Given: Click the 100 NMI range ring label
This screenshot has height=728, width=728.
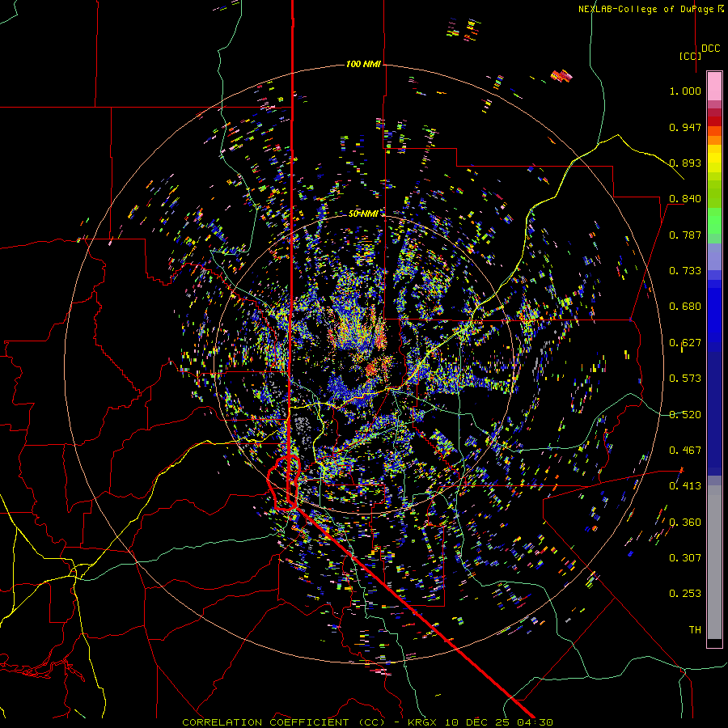Looking at the screenshot, I should (363, 64).
